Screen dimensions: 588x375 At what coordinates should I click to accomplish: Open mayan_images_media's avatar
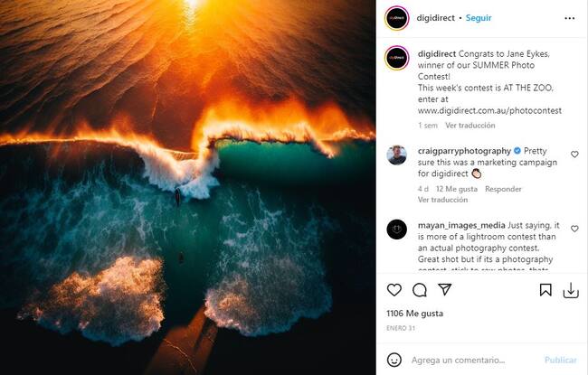396,230
